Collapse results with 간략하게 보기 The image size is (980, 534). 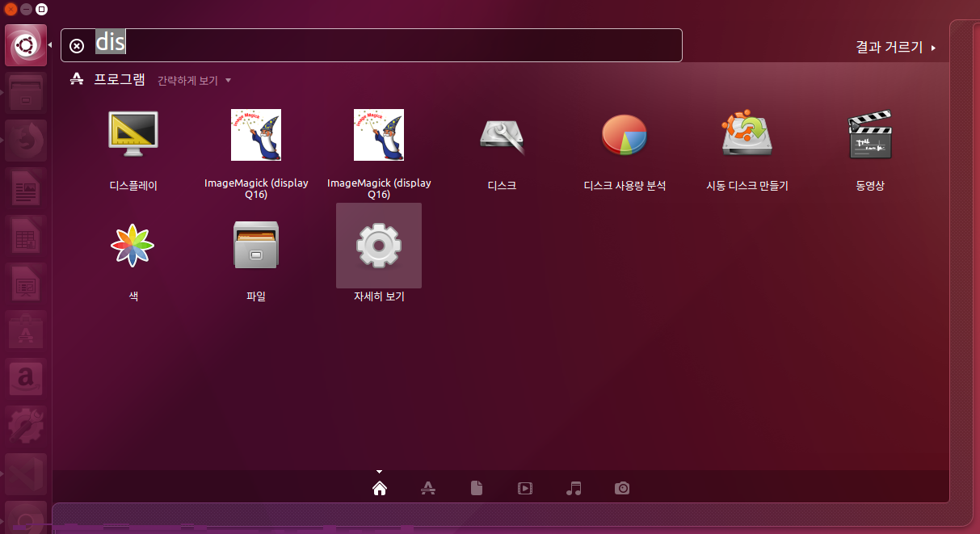pos(194,81)
